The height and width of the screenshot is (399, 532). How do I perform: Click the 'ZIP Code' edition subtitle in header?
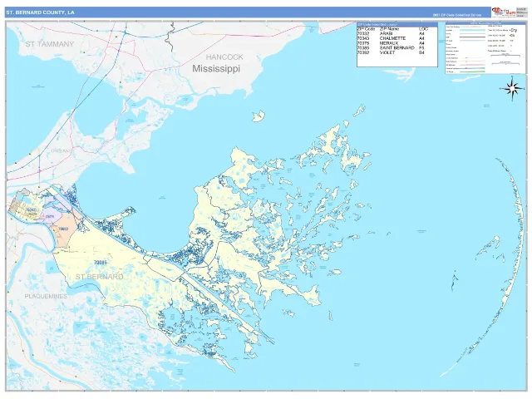tap(456, 15)
